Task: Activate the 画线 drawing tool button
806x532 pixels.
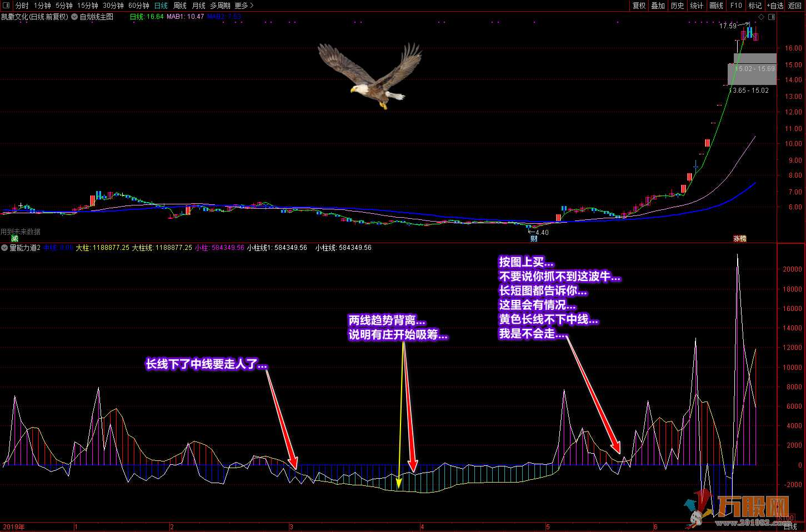Action: pos(717,6)
